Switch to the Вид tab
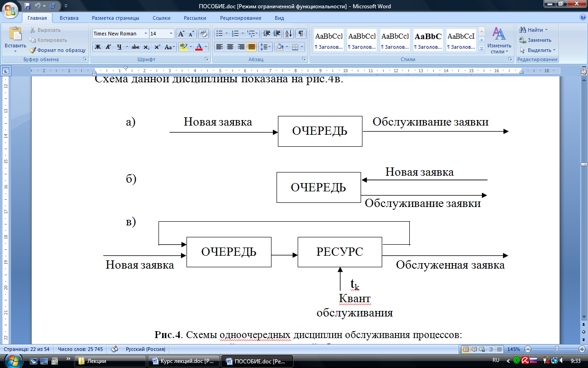 [279, 18]
